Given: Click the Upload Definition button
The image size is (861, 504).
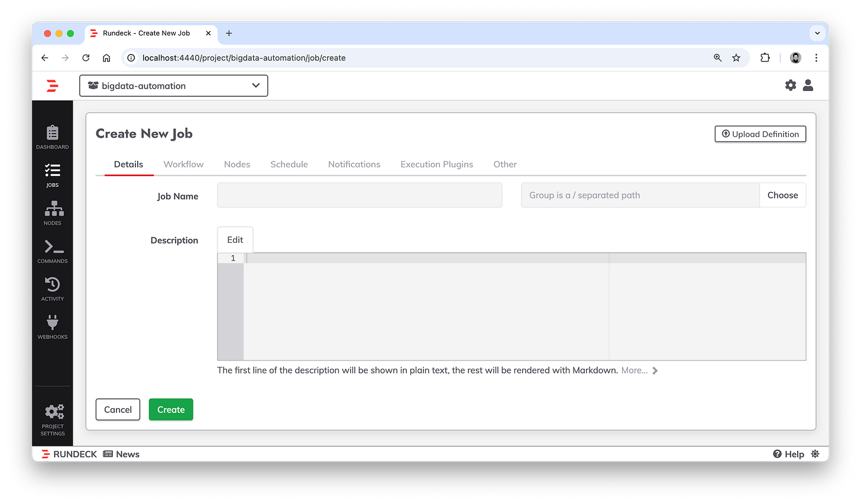Looking at the screenshot, I should coord(760,134).
